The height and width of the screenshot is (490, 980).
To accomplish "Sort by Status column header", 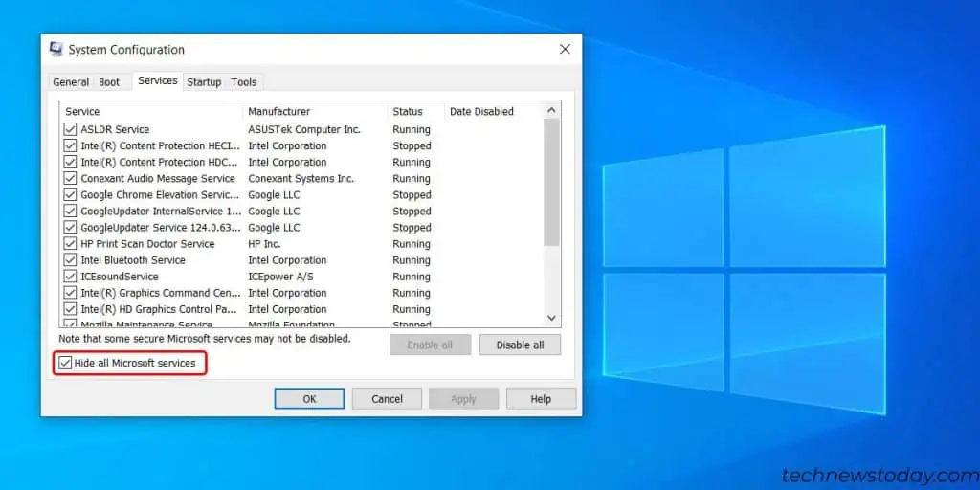I will pyautogui.click(x=415, y=111).
